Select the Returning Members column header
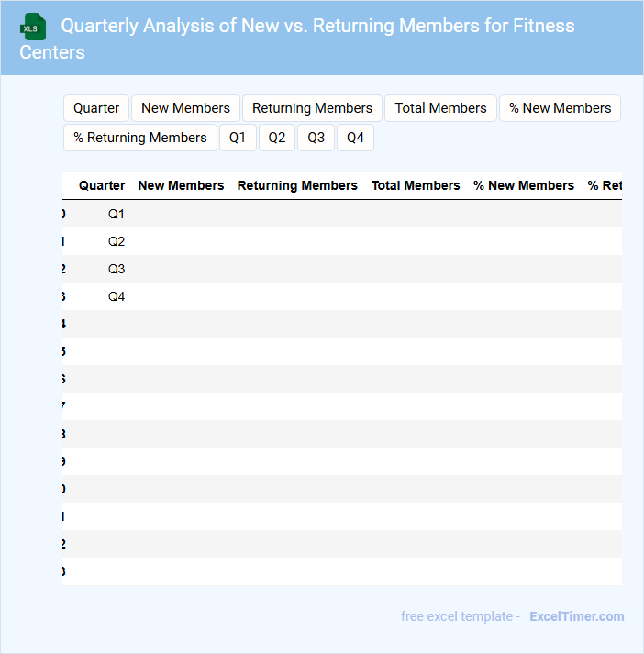The image size is (644, 654). (297, 185)
